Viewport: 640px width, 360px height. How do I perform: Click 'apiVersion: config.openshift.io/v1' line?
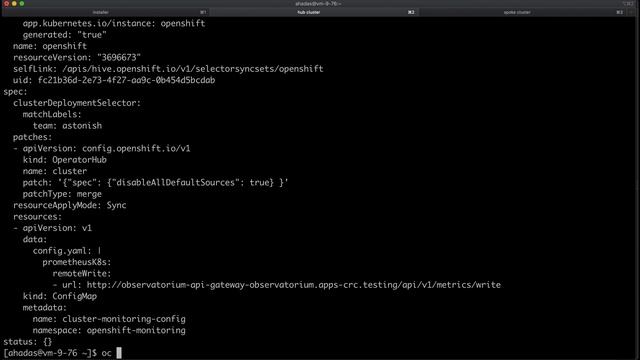point(106,148)
